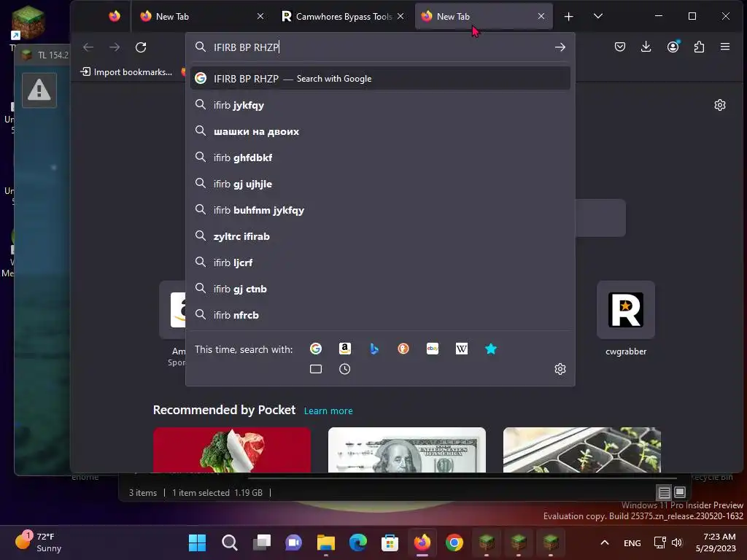Open taskbar Search
747x560 pixels.
229,542
